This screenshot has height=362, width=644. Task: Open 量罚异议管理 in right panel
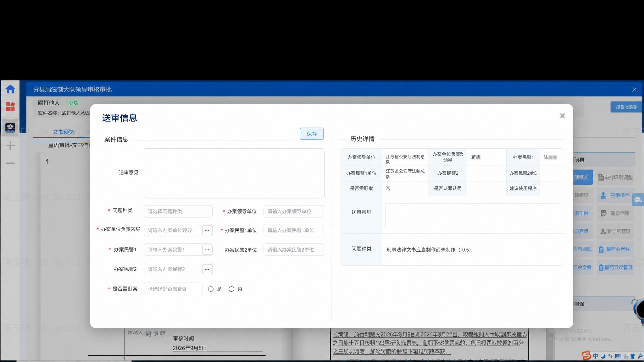click(x=615, y=267)
